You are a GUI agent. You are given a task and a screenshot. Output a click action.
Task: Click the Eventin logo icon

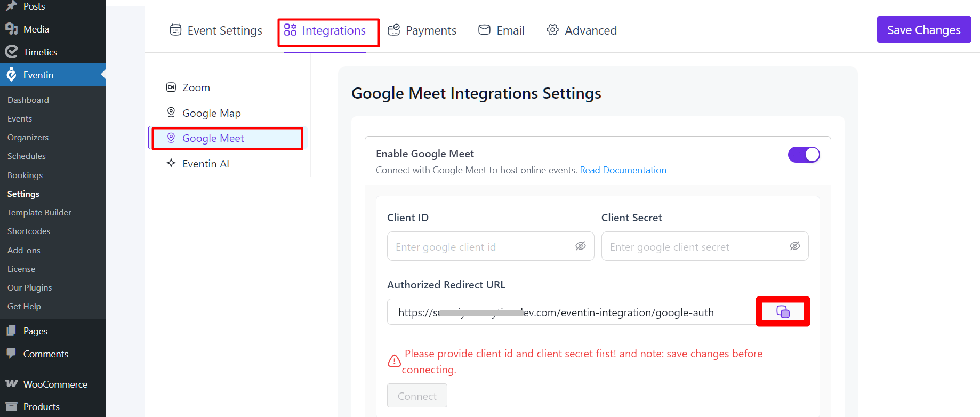tap(11, 75)
